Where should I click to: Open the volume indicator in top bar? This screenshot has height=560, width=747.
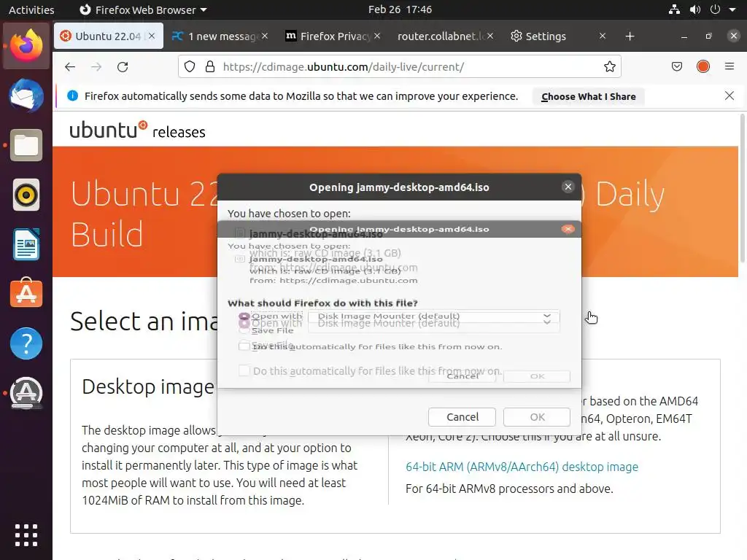(695, 9)
